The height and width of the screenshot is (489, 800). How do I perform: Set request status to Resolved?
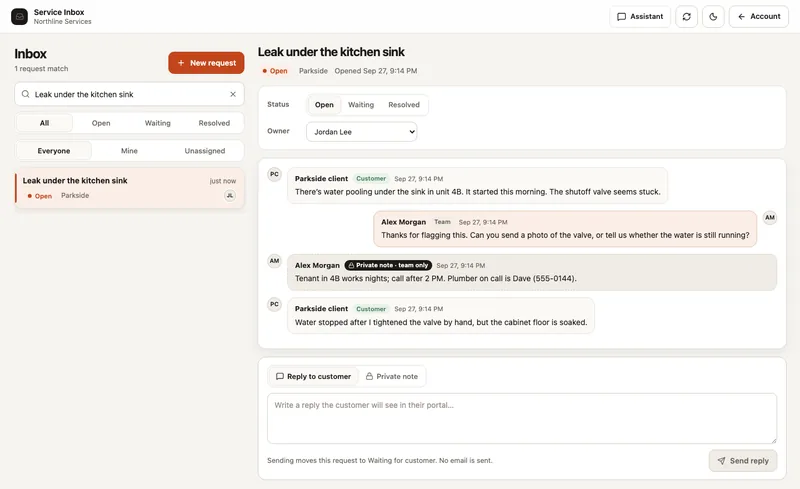tap(404, 105)
